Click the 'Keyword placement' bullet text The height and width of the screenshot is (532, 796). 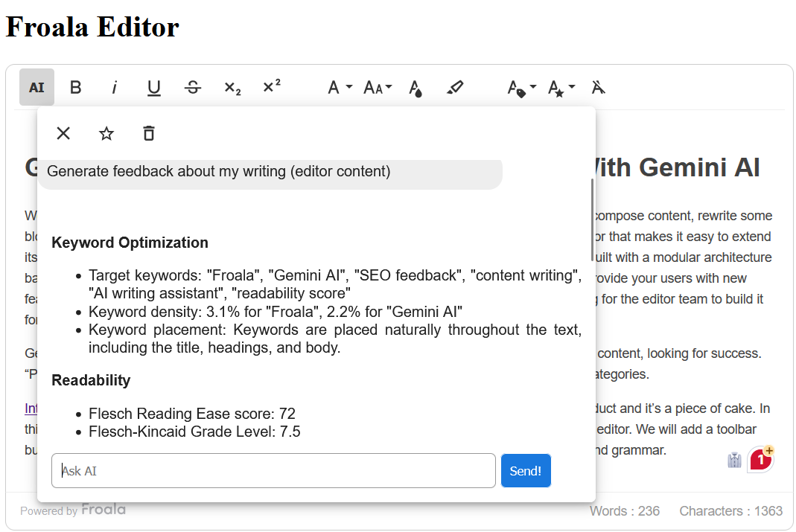point(335,339)
